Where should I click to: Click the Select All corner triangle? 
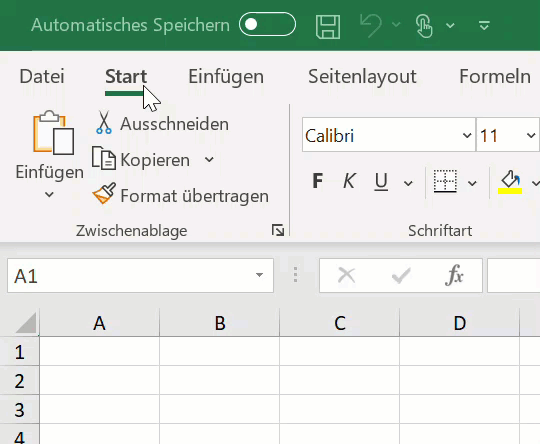(x=26, y=323)
